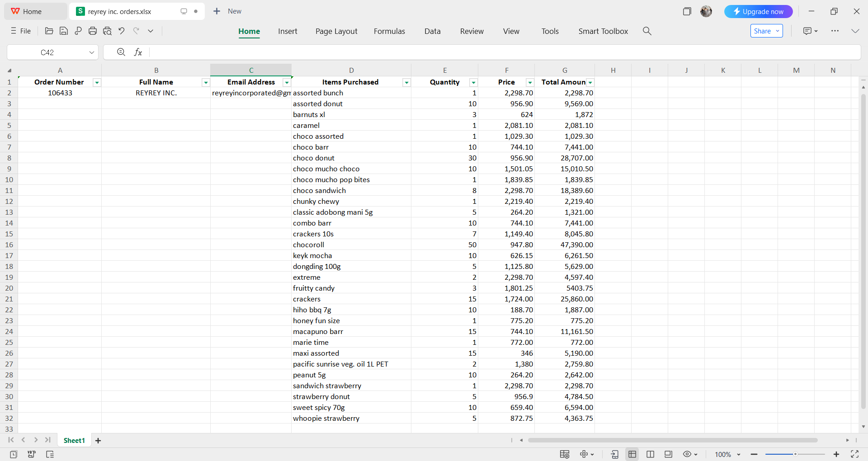Viewport: 868px width, 461px height.
Task: Expand the quick access toolbar chevron
Action: click(151, 31)
